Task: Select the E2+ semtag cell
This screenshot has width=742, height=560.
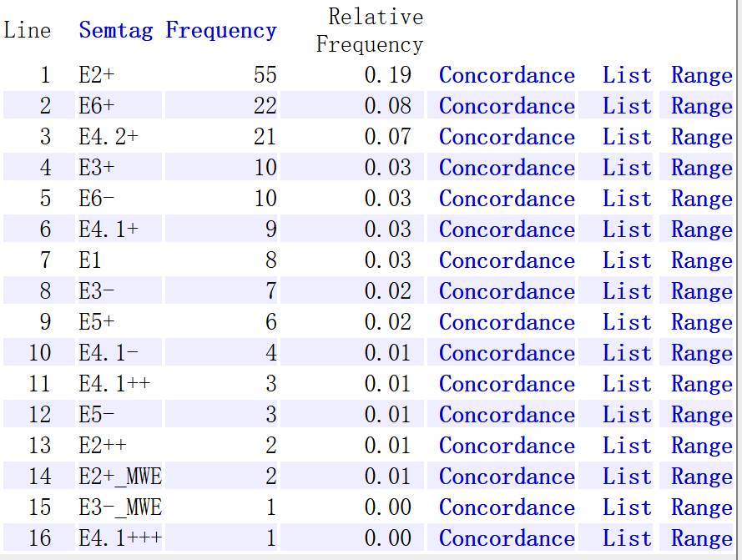Action: tap(97, 75)
